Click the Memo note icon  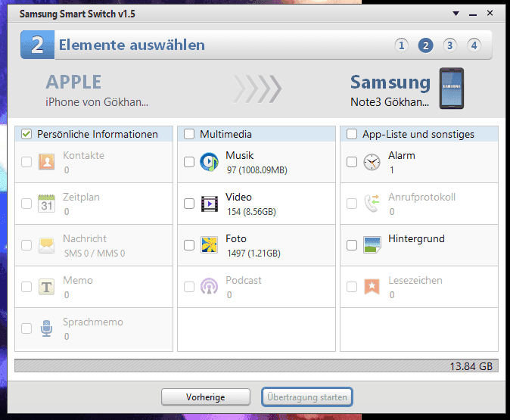point(46,287)
